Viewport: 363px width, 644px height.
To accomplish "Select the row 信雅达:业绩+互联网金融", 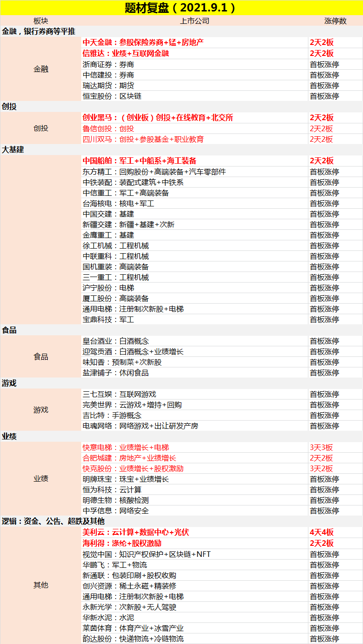I will (x=222, y=53).
